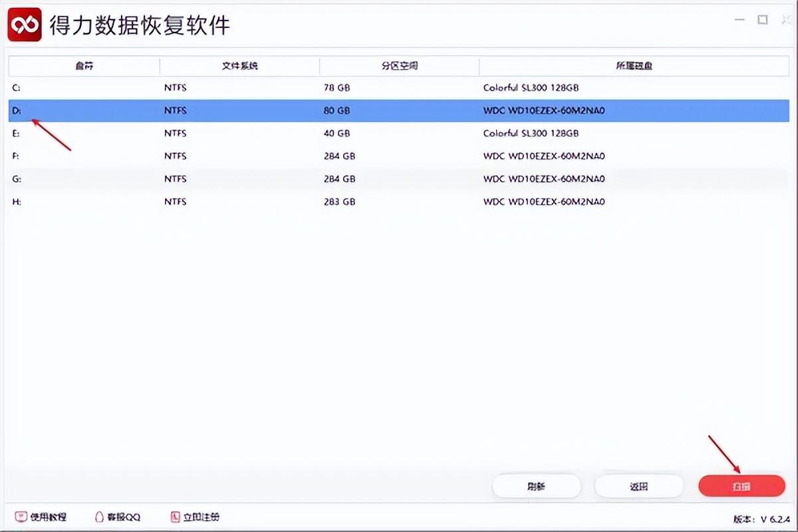Click the 283 GB partition size
The height and width of the screenshot is (532, 798).
339,201
